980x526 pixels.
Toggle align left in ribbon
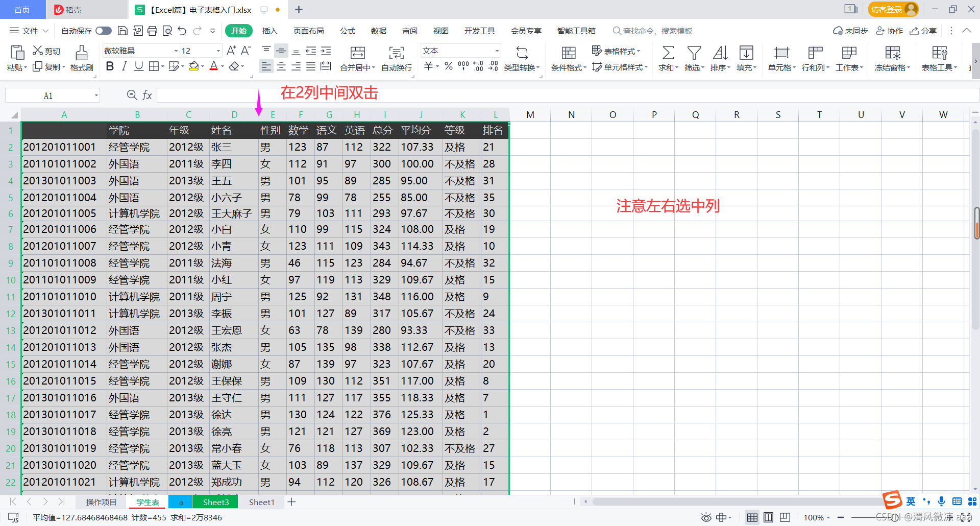pyautogui.click(x=266, y=66)
